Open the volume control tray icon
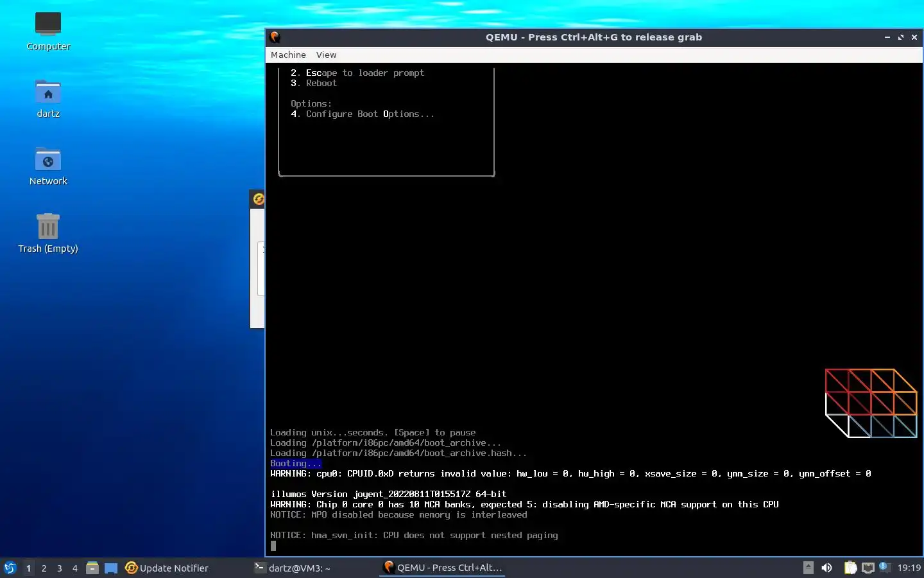This screenshot has width=924, height=578. (826, 568)
